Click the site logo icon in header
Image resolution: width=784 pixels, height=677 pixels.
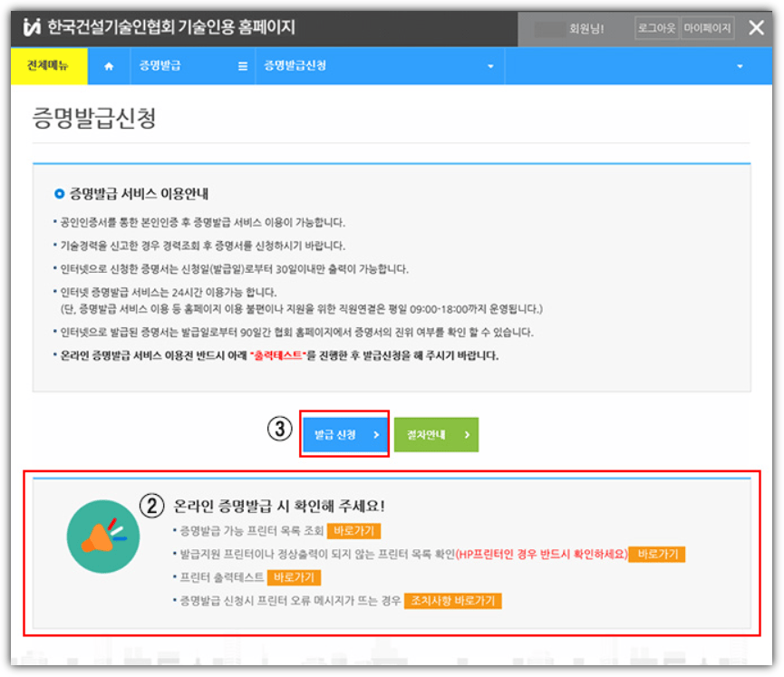point(32,27)
